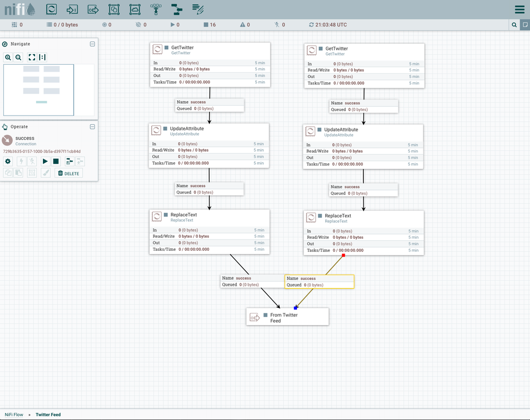530x420 pixels.
Task: Collapse the Navigate panel
Action: (x=92, y=44)
